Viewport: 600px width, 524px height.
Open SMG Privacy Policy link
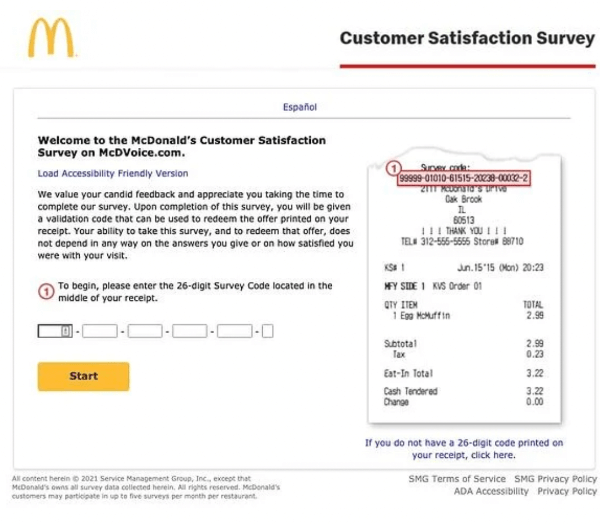pyautogui.click(x=555, y=479)
